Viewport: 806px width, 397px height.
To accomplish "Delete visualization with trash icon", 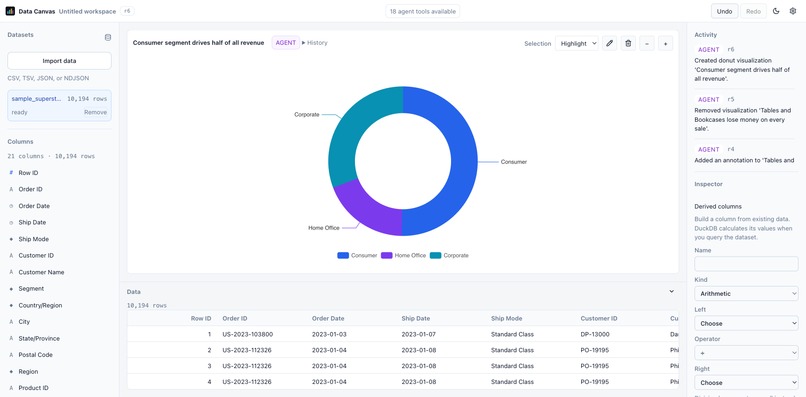I will point(628,44).
